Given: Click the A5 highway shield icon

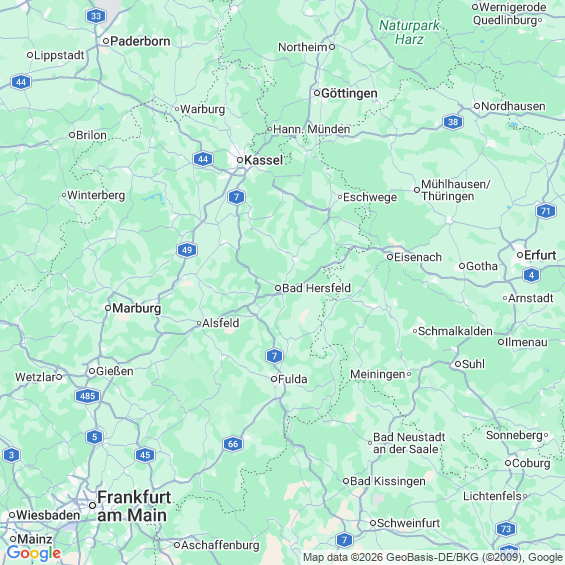Looking at the screenshot, I should 94,437.
